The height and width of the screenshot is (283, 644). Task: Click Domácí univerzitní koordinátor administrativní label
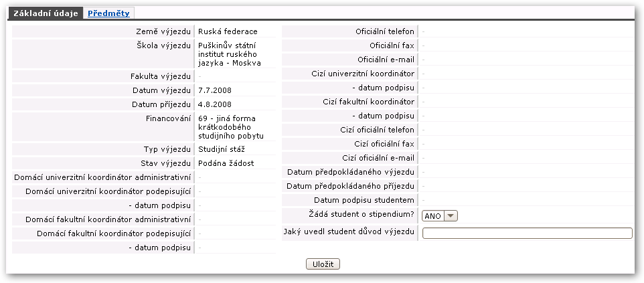point(102,177)
